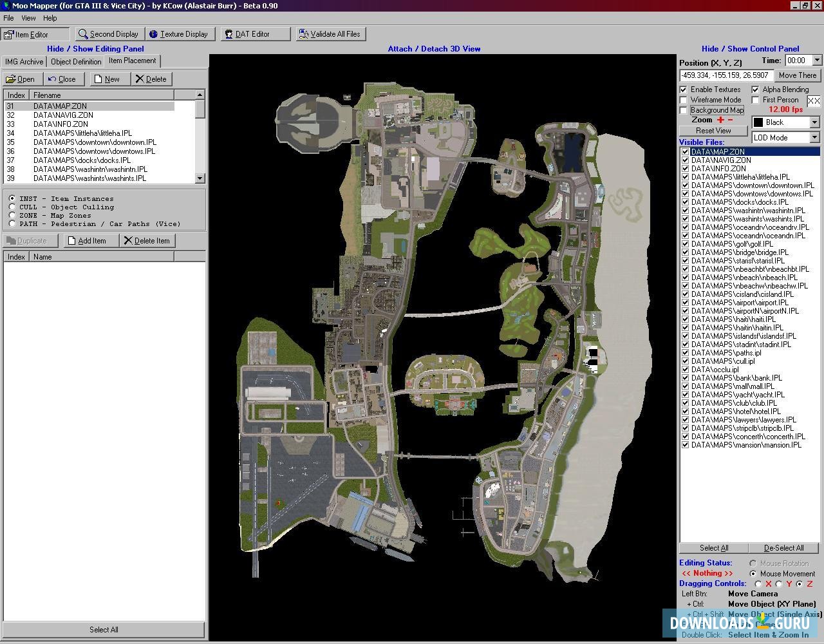Click the Move There button

pyautogui.click(x=798, y=75)
